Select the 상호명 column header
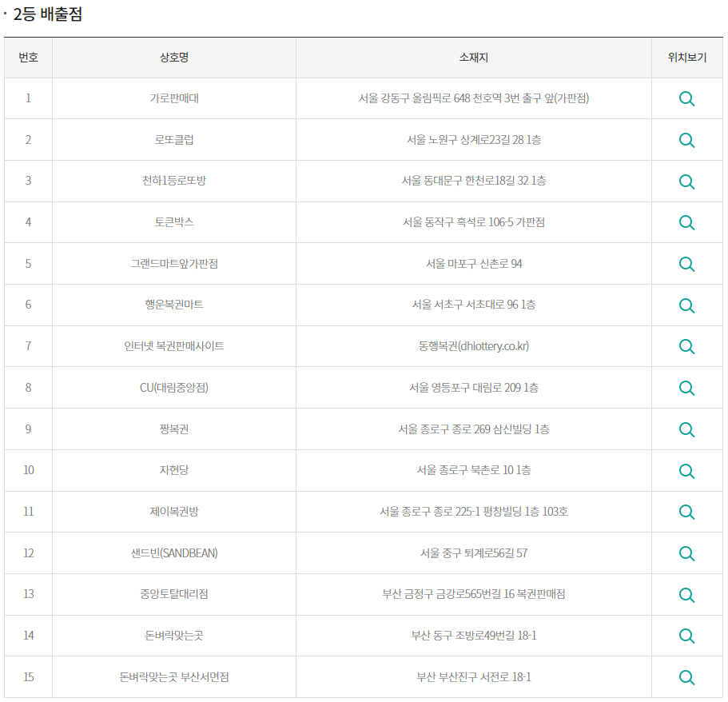Screen dimensions: 728x702 pos(174,58)
